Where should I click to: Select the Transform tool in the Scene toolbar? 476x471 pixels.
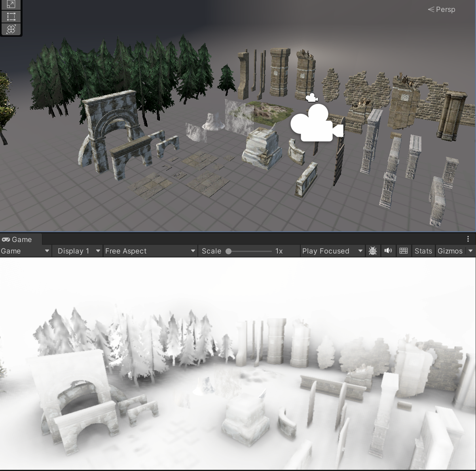[11, 29]
